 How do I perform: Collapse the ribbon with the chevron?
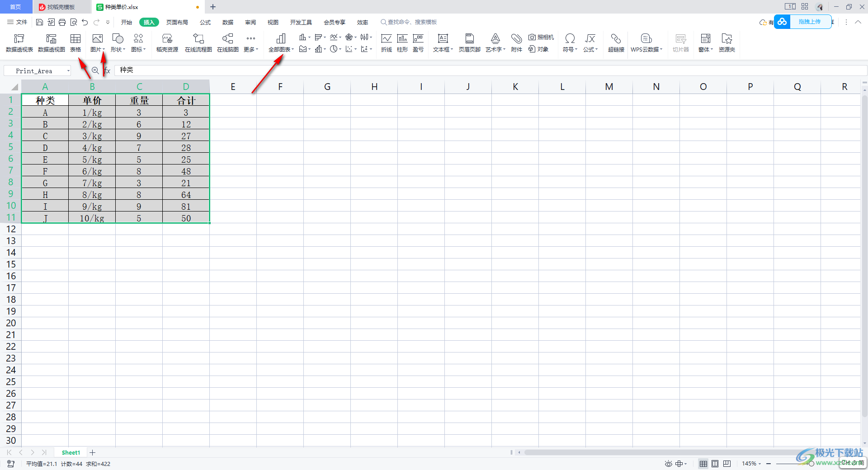[x=858, y=22]
